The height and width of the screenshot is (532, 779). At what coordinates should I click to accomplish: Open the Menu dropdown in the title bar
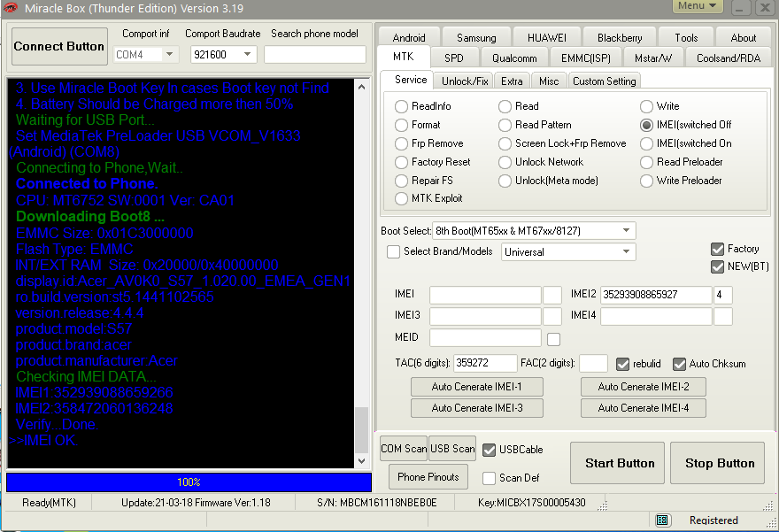click(x=698, y=6)
